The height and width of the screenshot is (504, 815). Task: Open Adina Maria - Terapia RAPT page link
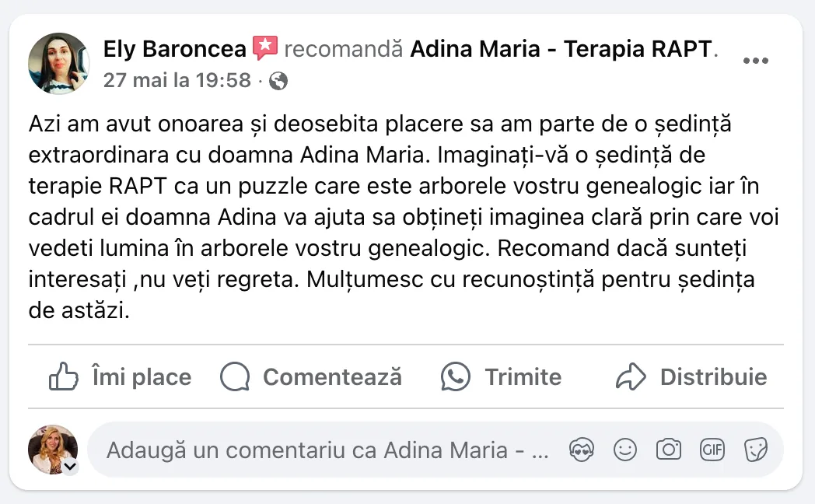point(561,50)
